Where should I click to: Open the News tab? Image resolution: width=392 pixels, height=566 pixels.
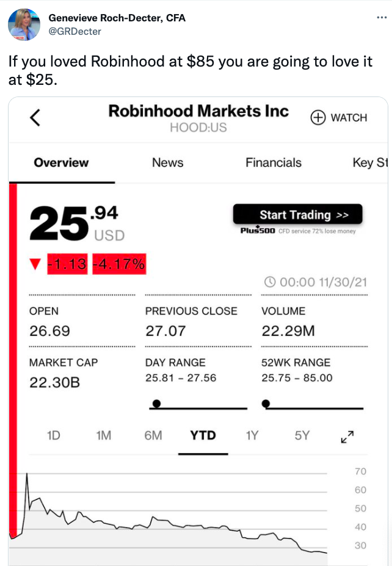point(167,162)
